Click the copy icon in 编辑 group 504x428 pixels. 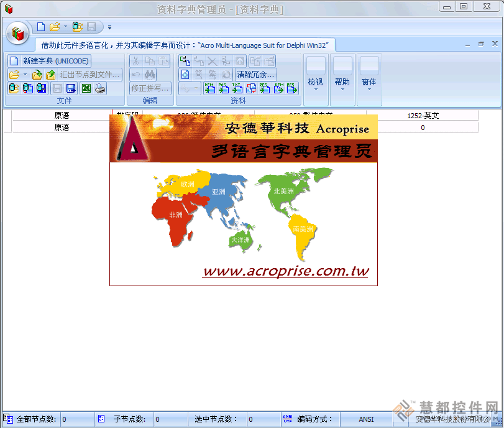pyautogui.click(x=150, y=61)
